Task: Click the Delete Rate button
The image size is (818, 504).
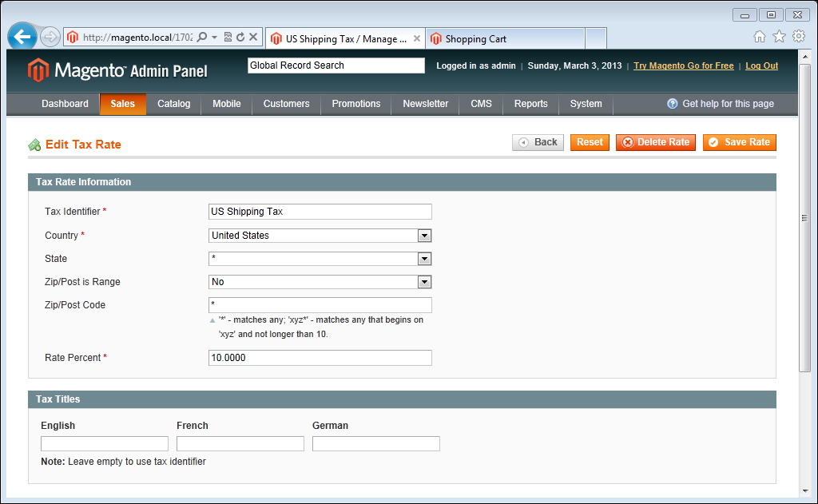Action: [655, 142]
